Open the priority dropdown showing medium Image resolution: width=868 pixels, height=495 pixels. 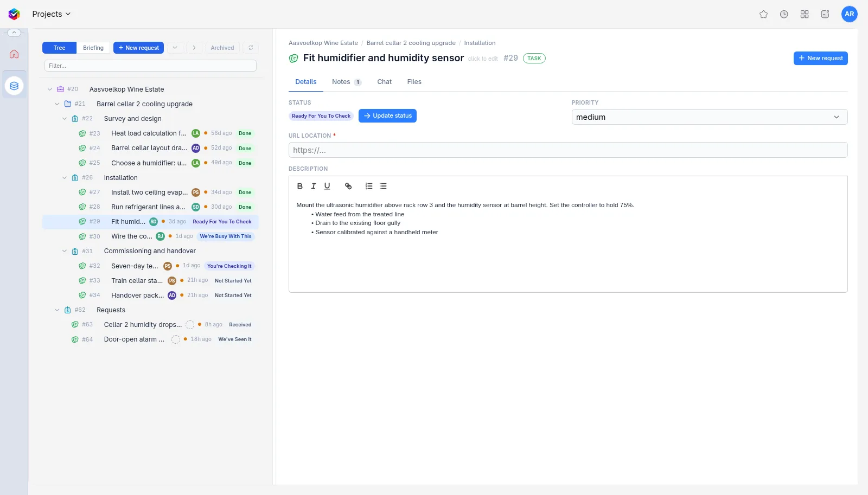coord(710,117)
